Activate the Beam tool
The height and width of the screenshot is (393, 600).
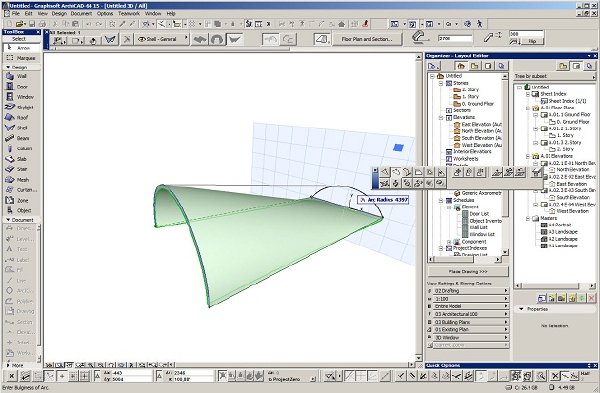[22, 138]
